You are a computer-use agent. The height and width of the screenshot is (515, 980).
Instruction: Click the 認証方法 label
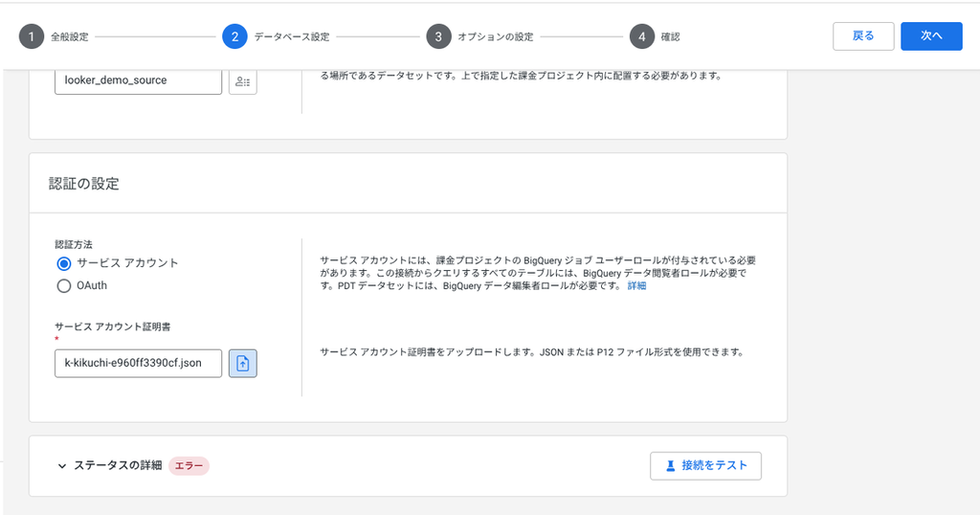(74, 244)
